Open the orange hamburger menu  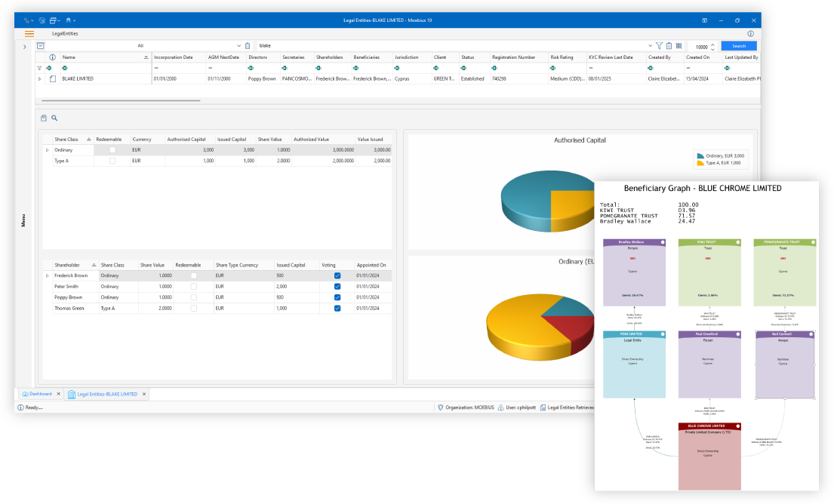[29, 33]
